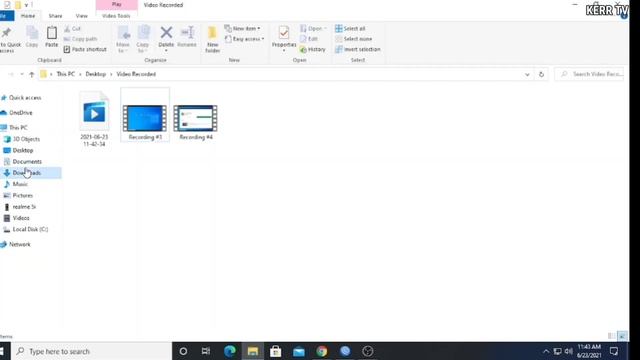640x360 pixels.
Task: Expand Easy access dropdown
Action: (x=244, y=39)
